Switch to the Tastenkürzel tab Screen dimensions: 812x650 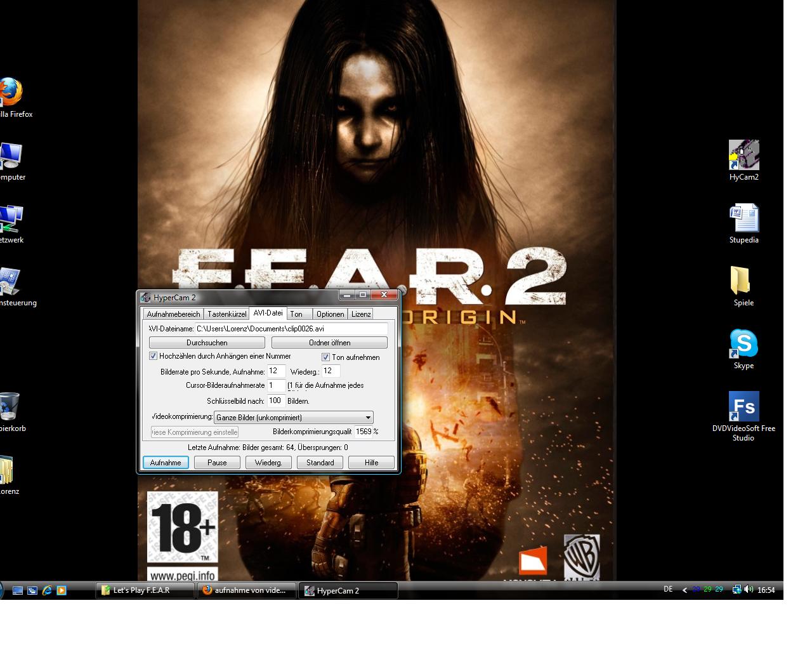click(x=226, y=314)
